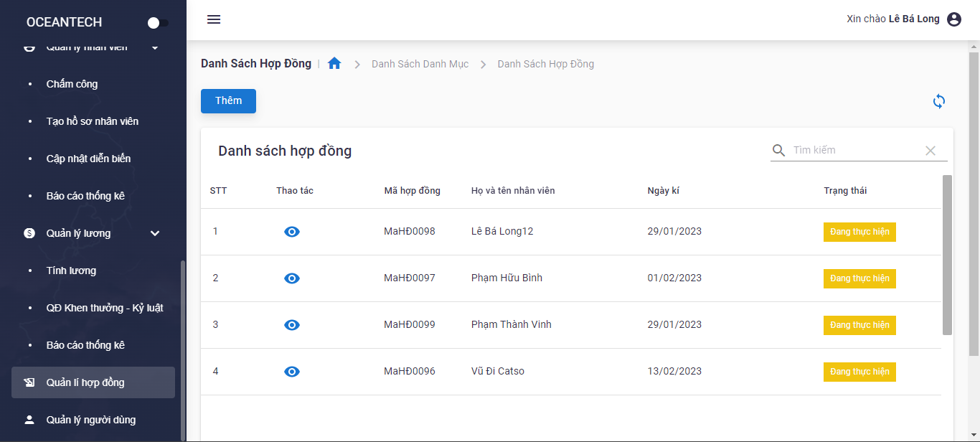View contract MaHĐ0097 with eye icon
Image resolution: width=980 pixels, height=442 pixels.
click(292, 278)
